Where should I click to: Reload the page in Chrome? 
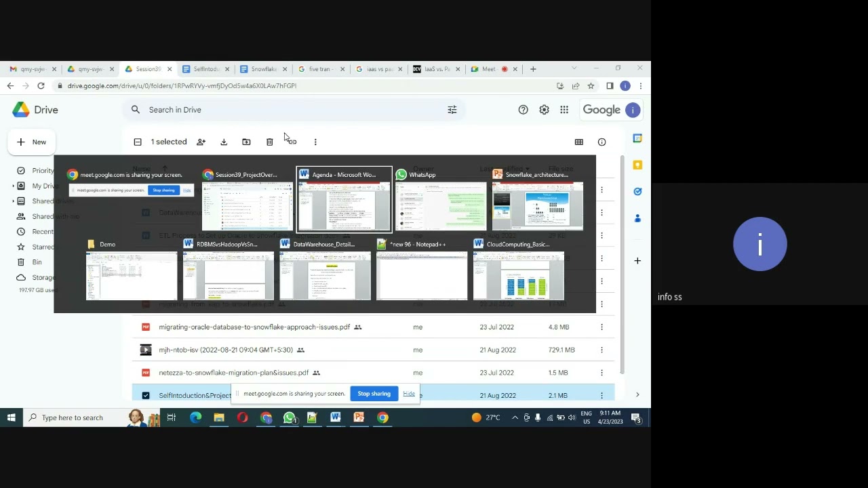click(41, 86)
